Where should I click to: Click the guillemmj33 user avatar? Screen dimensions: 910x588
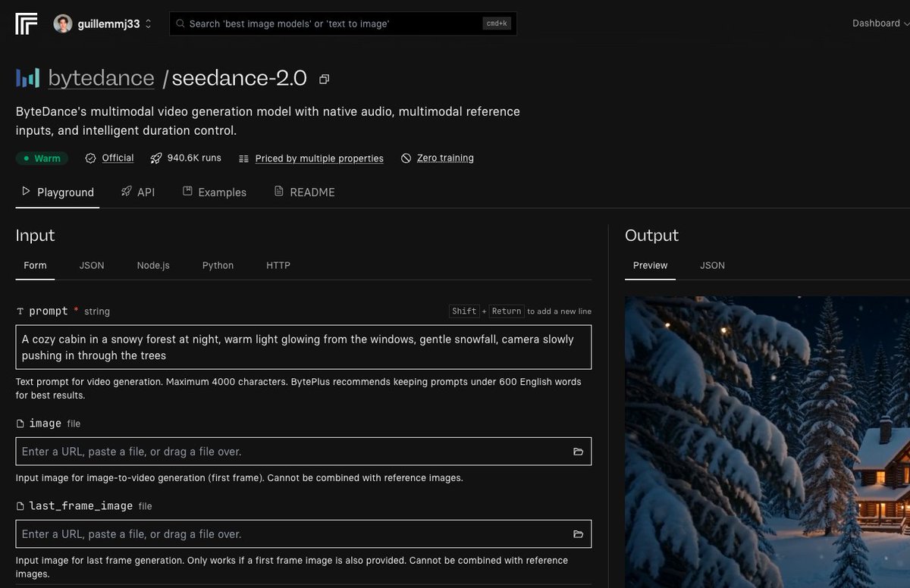(x=62, y=23)
